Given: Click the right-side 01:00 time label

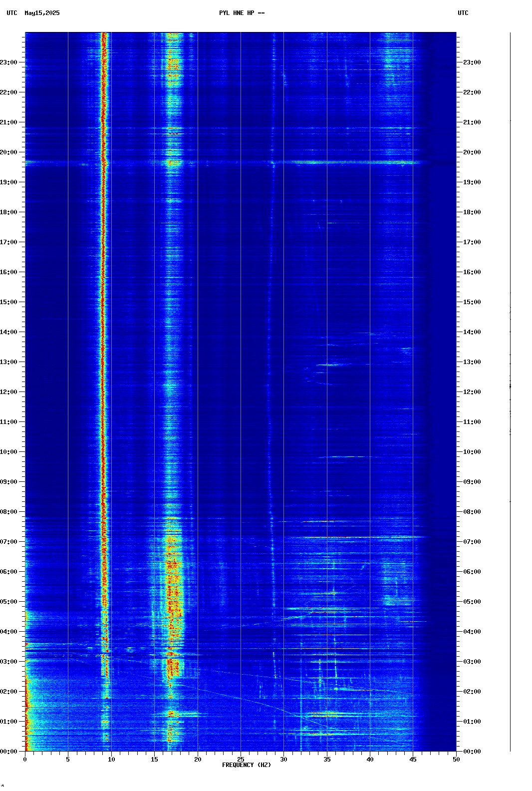Looking at the screenshot, I should coord(472,722).
